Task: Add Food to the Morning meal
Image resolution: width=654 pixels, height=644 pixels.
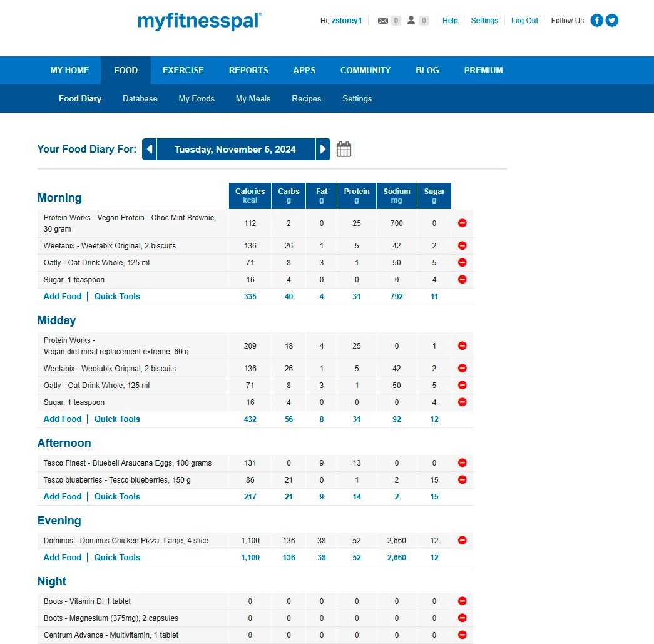Action: 63,296
